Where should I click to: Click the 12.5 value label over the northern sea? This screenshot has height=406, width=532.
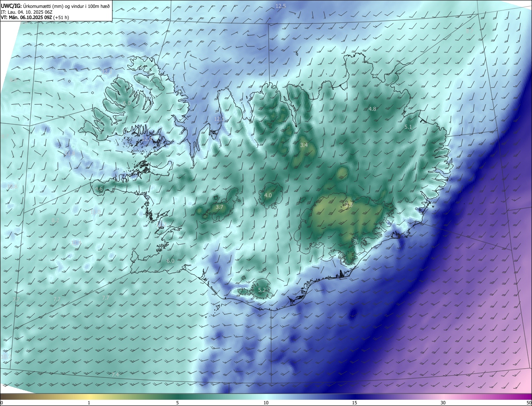click(281, 6)
